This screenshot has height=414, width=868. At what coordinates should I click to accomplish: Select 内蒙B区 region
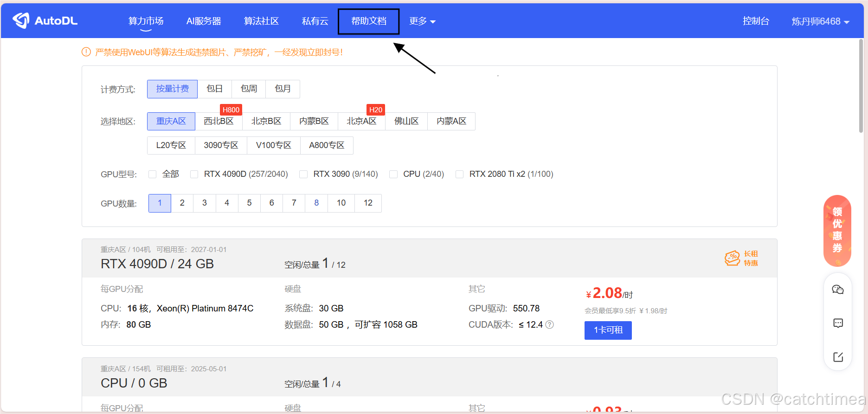(314, 121)
